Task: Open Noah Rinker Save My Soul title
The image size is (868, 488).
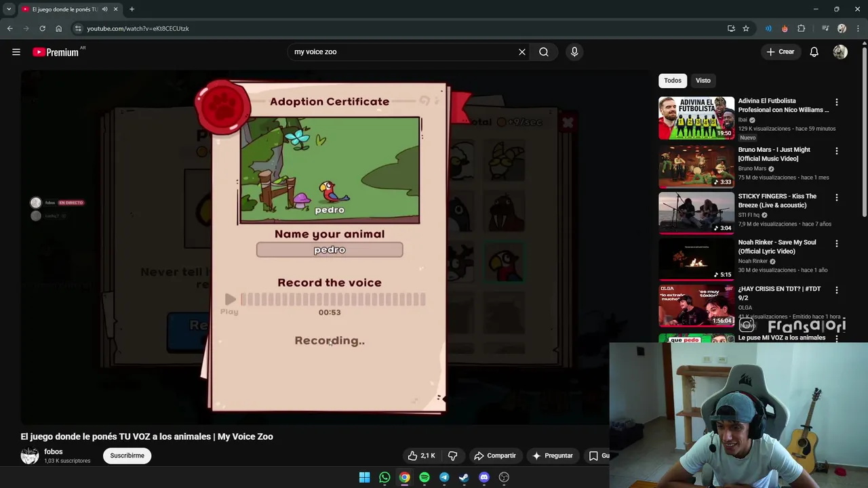Action: (x=777, y=247)
